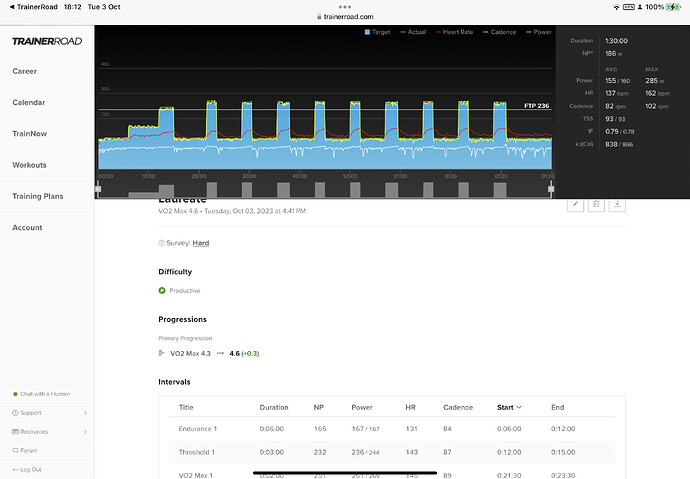Click the TrainerRoad logo
This screenshot has width=690, height=479.
tap(47, 41)
